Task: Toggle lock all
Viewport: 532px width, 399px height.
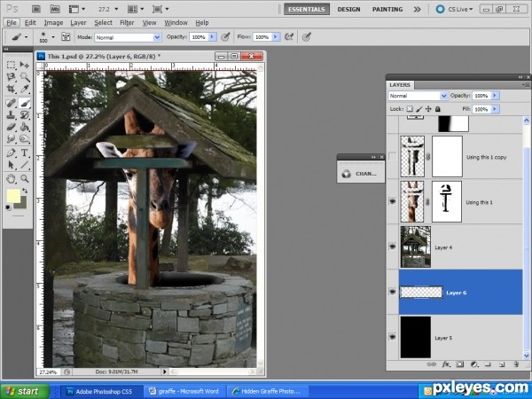Action: tap(438, 109)
